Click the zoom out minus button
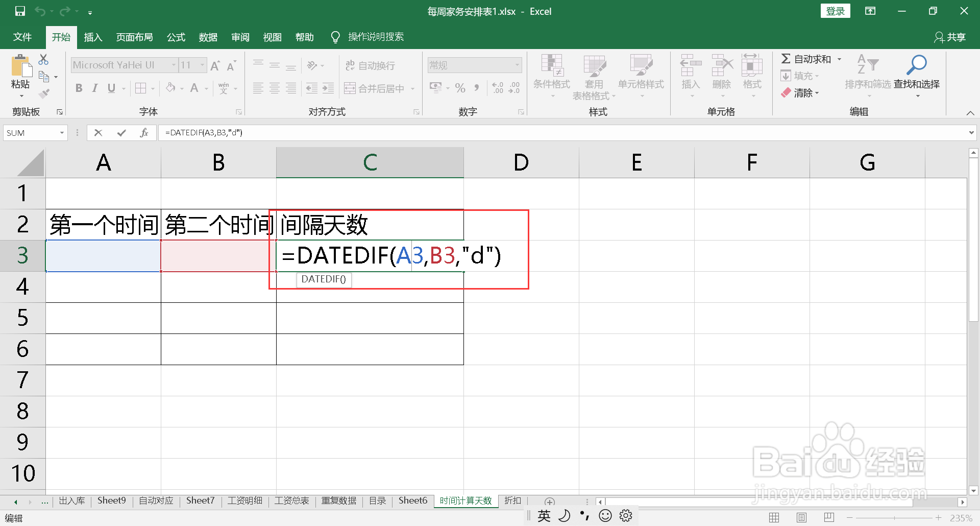The width and height of the screenshot is (980, 526). 849,518
